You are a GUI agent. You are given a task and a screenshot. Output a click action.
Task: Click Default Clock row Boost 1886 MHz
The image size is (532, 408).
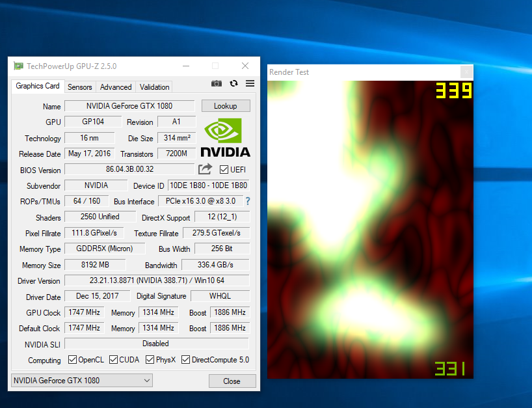(230, 328)
